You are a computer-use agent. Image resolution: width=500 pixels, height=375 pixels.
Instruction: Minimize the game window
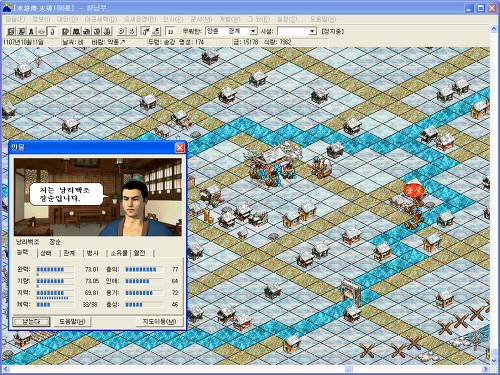tap(469, 8)
